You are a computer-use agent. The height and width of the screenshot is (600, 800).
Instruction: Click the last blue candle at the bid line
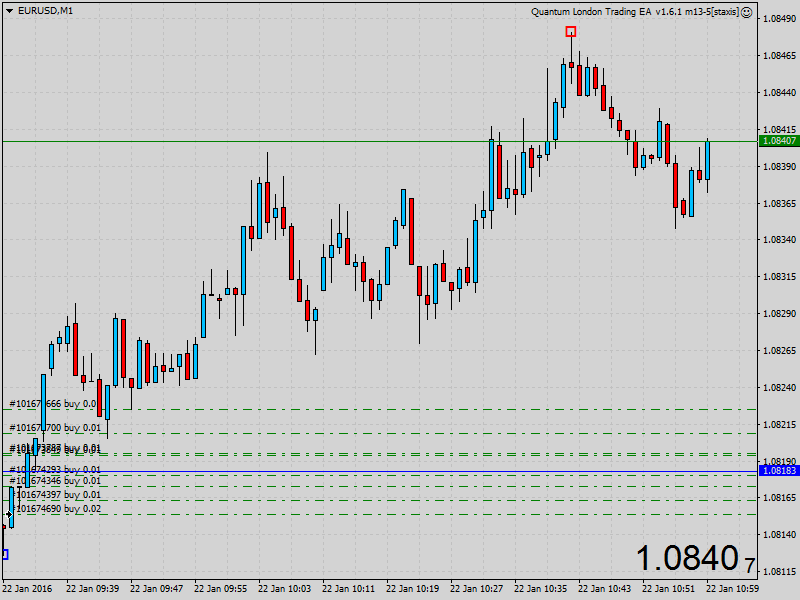pos(707,161)
